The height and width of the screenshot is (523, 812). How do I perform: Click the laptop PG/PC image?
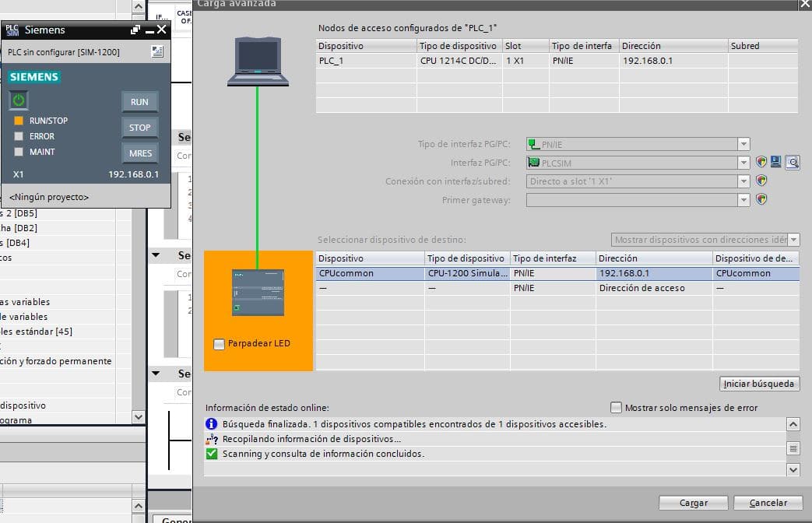(x=258, y=61)
